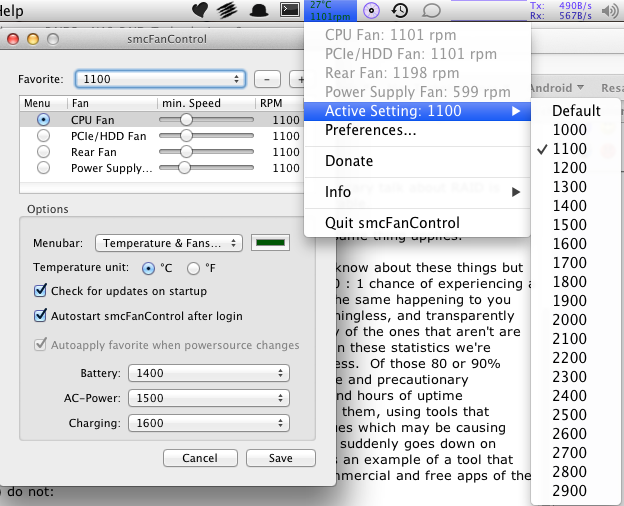This screenshot has width=624, height=506.
Task: Open the volume speaker icon
Action: (x=610, y=11)
